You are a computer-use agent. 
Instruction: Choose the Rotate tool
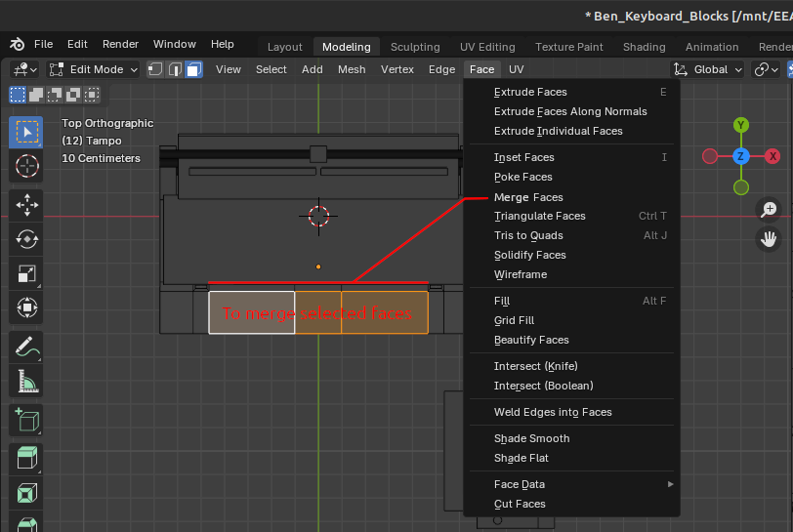pyautogui.click(x=26, y=239)
